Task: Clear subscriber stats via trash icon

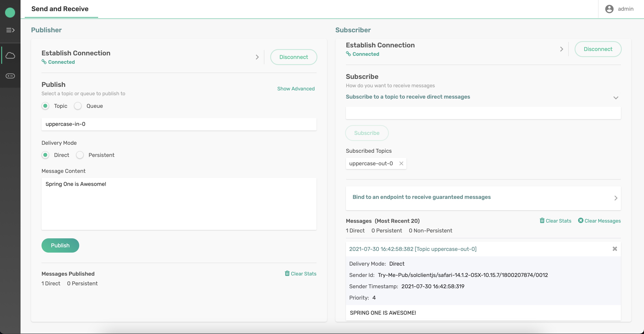Action: click(x=555, y=221)
